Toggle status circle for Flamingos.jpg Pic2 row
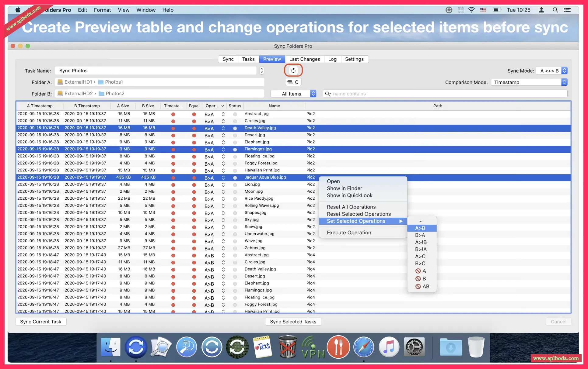 point(235,150)
